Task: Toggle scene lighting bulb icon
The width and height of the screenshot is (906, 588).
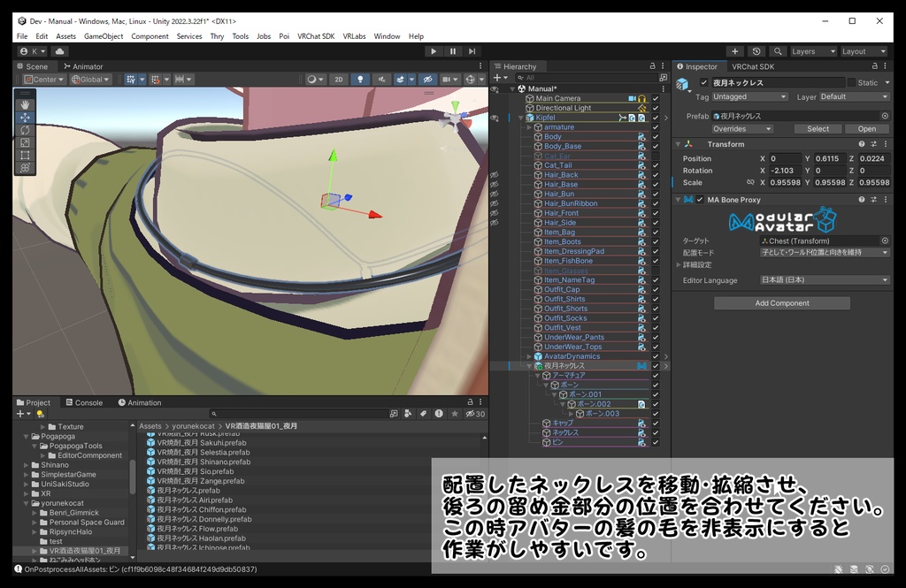Action: (360, 80)
